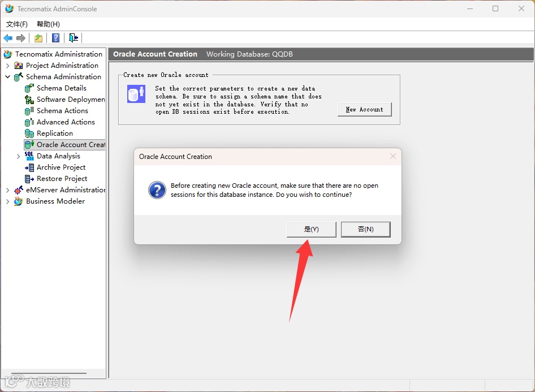535x392 pixels.
Task: Click the Replication icon
Action: tap(29, 133)
